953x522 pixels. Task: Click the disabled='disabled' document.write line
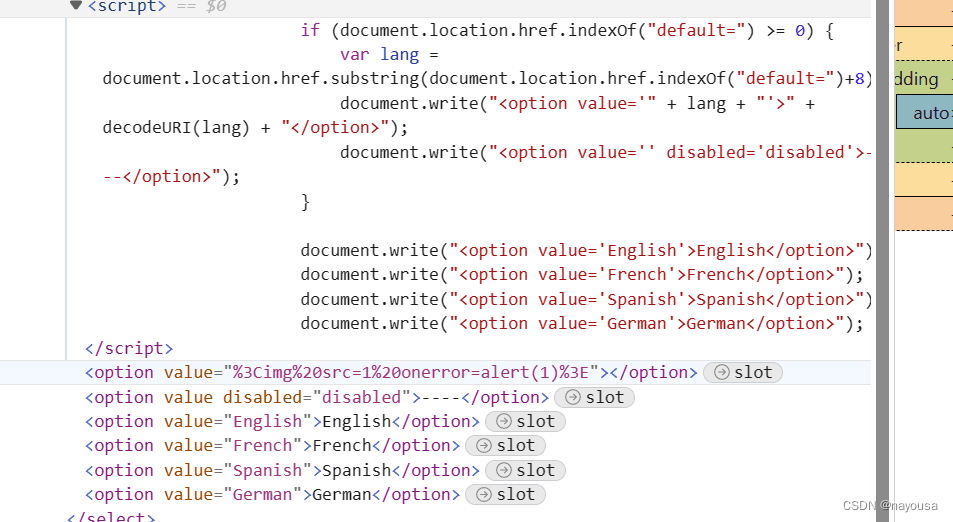point(605,153)
